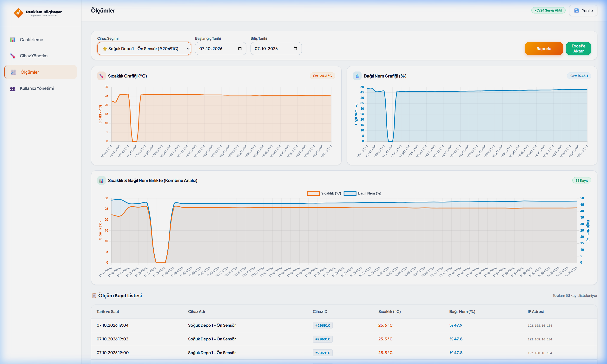Click the 53 Kayıt badge
The height and width of the screenshot is (364, 607).
pos(582,181)
